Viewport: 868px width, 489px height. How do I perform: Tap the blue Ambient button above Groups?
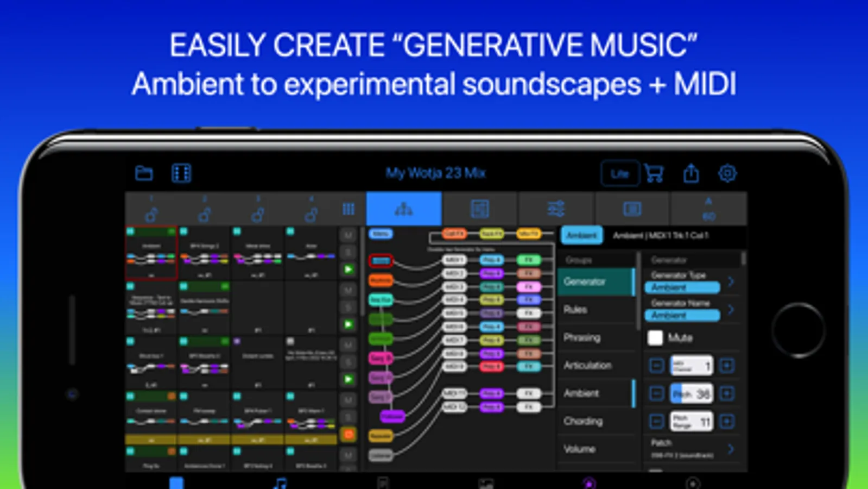581,235
